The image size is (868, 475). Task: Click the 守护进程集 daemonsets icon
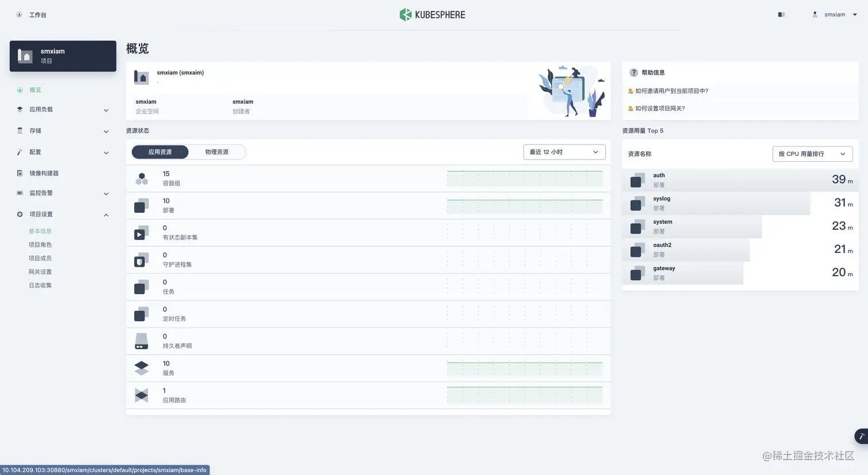coord(141,260)
